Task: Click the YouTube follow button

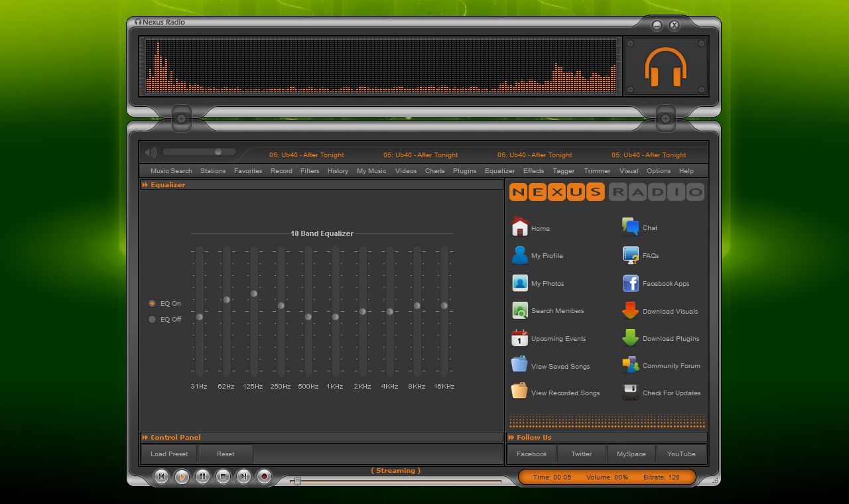Action: [681, 454]
